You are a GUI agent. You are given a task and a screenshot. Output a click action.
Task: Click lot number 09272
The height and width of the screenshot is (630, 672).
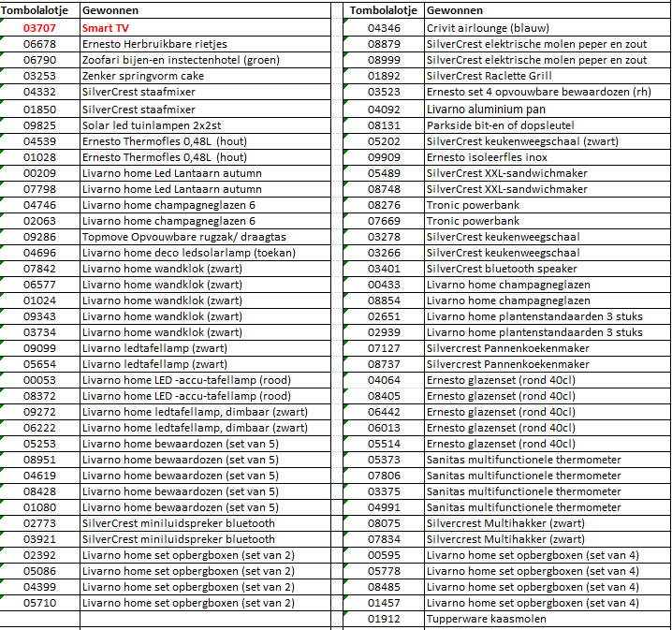(x=39, y=412)
